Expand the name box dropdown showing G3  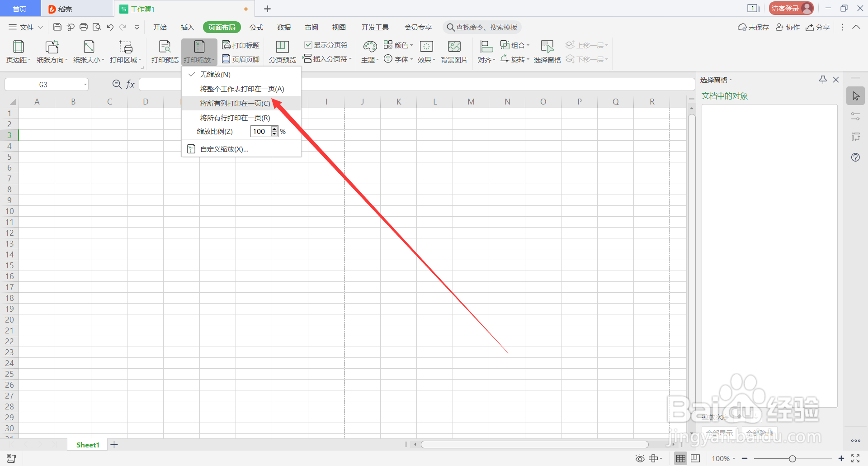click(85, 85)
